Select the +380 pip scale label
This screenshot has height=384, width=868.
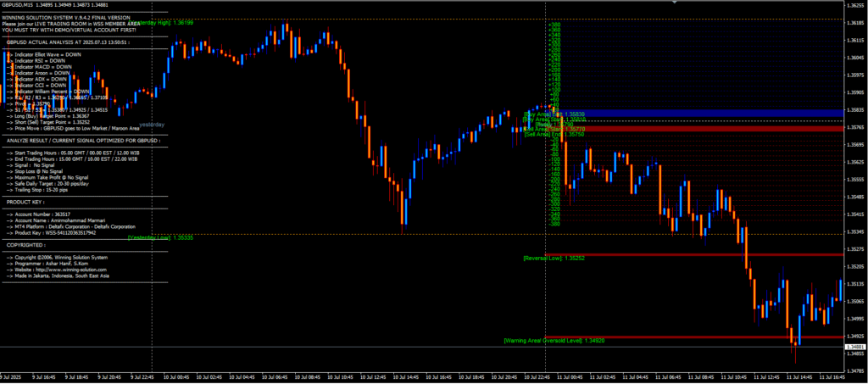click(x=554, y=25)
